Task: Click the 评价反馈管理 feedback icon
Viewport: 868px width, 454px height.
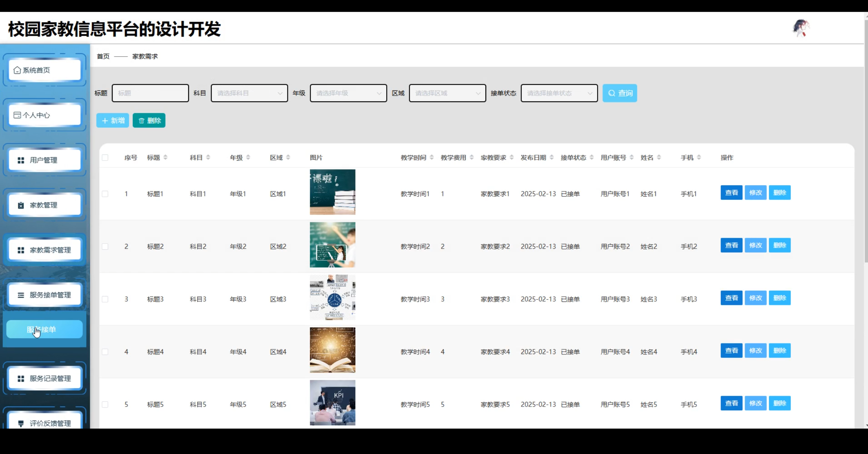Action: point(20,423)
